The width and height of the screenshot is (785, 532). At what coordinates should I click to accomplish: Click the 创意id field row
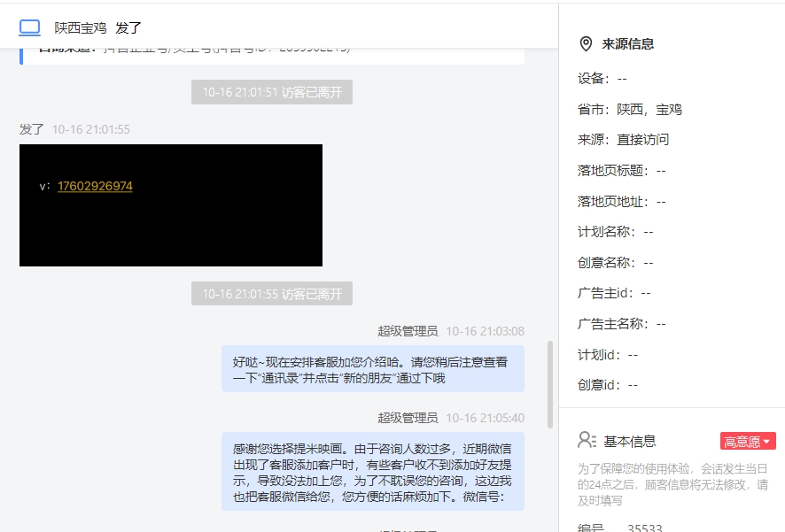[x=608, y=385]
